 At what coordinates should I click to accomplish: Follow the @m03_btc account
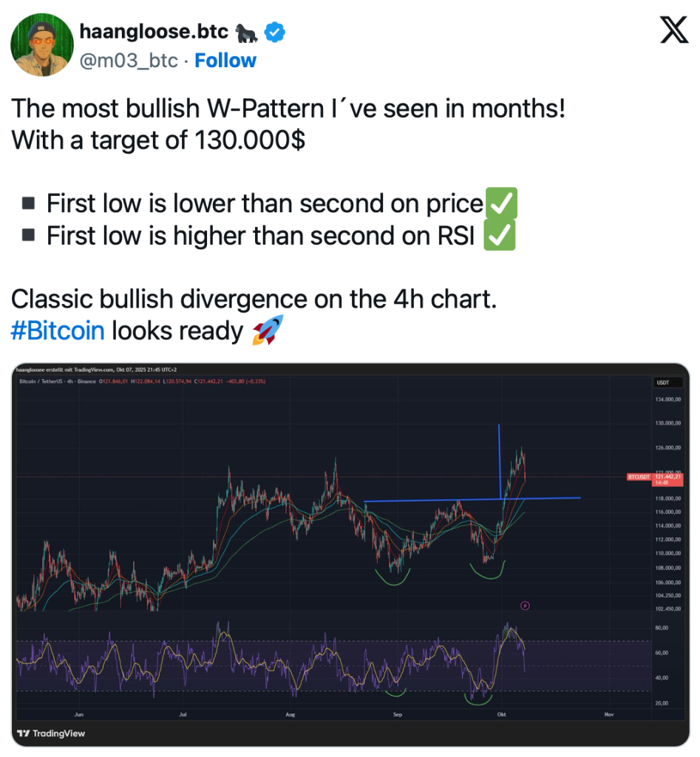[225, 61]
